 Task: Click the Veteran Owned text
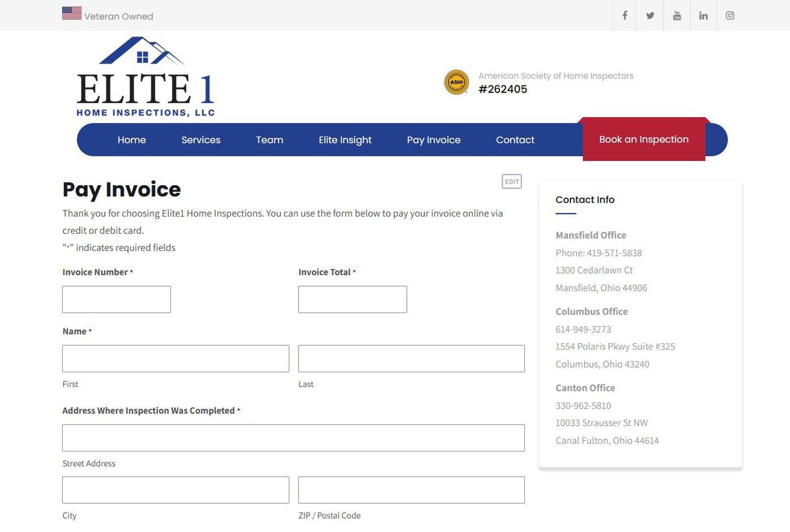coord(118,16)
